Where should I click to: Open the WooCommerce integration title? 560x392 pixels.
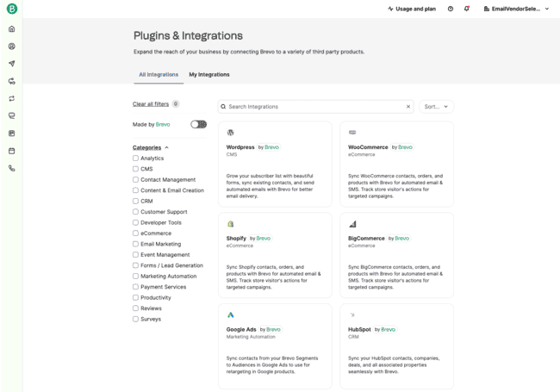[368, 147]
